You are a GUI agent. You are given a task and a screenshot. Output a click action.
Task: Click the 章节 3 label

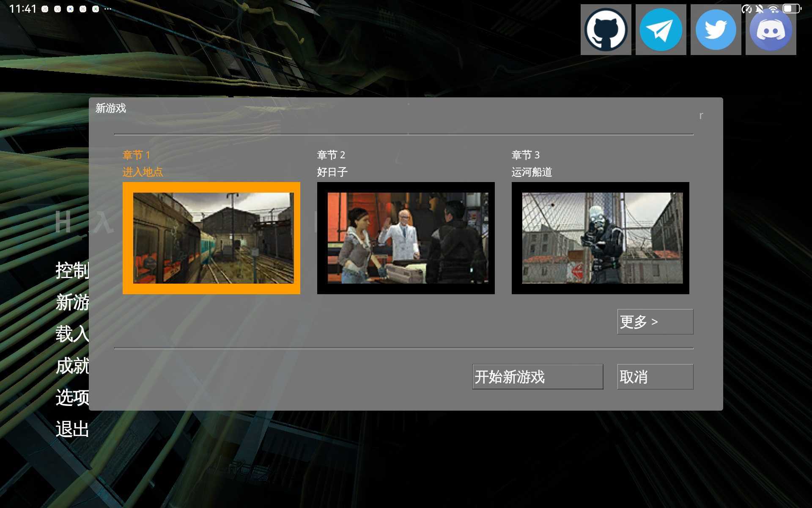tap(525, 155)
